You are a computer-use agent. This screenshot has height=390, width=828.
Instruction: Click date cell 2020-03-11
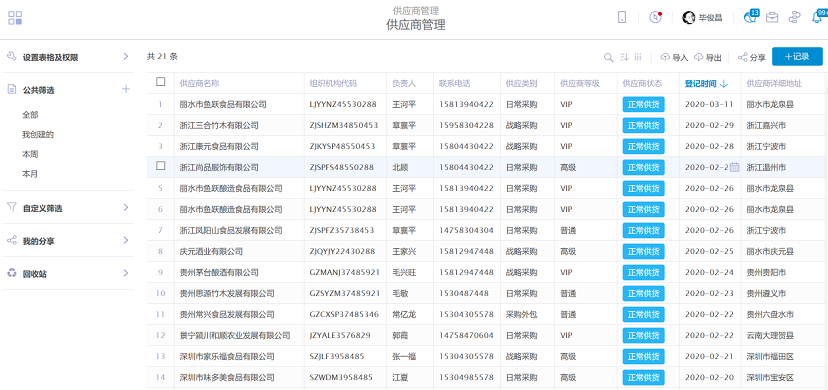click(709, 104)
